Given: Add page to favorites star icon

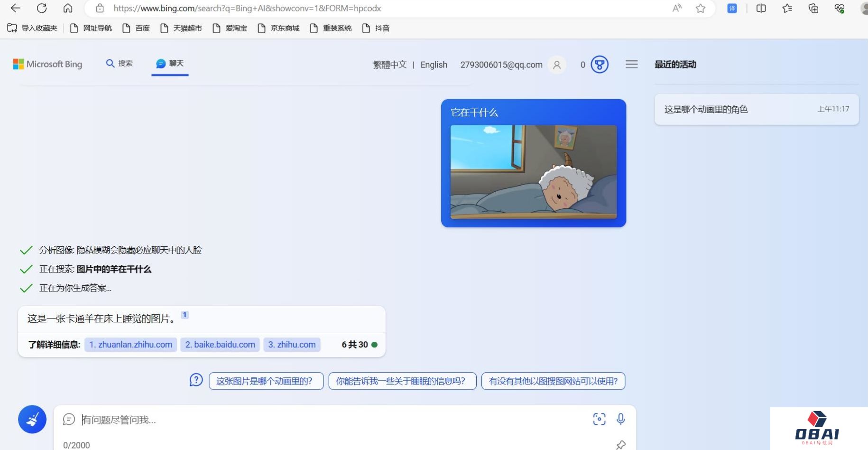Looking at the screenshot, I should pos(701,8).
